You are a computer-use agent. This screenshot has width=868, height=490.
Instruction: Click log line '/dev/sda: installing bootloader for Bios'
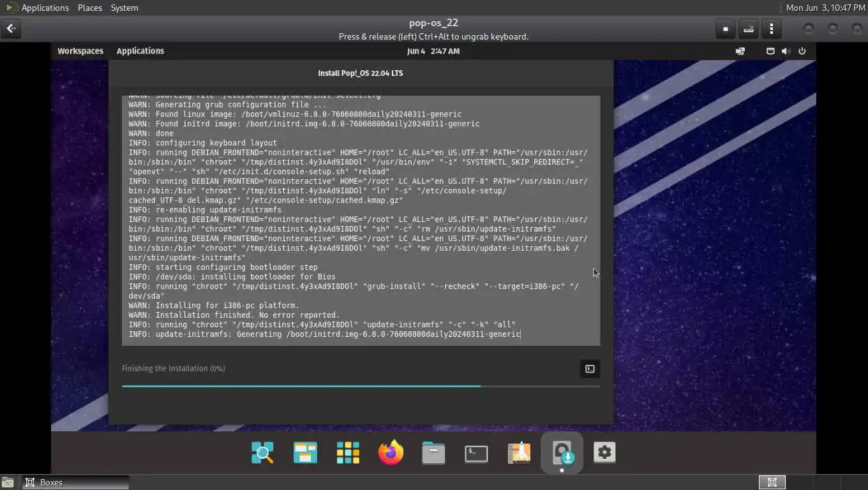tap(245, 277)
